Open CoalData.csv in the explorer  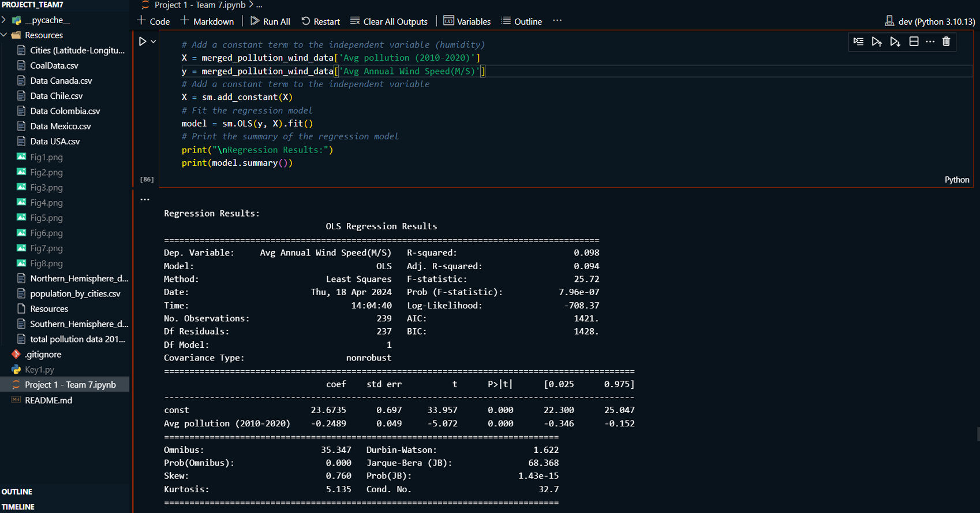[x=54, y=66]
